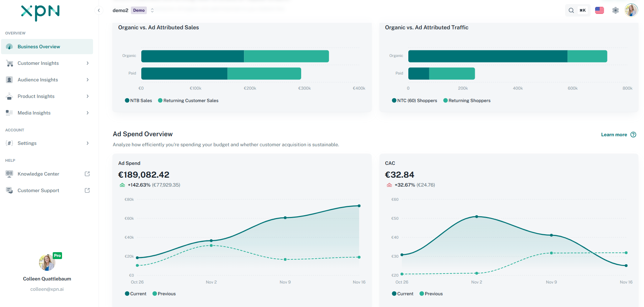644x307 pixels.
Task: Click the Organic vs. Ad Attributed Sales title
Action: [x=159, y=27]
